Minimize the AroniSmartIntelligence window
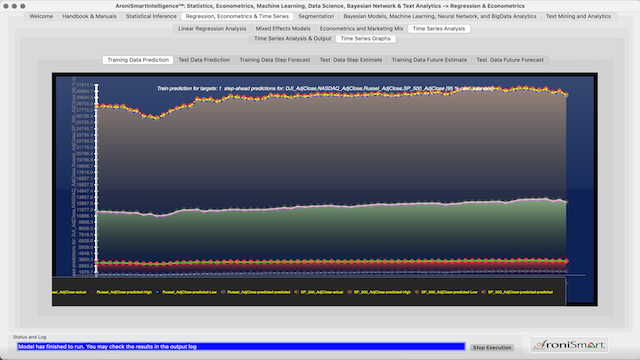Screen dimensions: 640x360 [14, 6]
